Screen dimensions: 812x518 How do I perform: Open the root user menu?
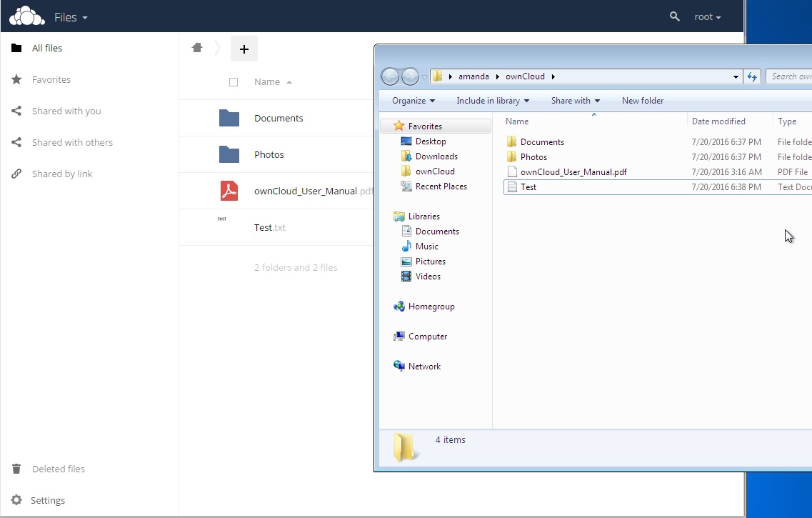708,17
